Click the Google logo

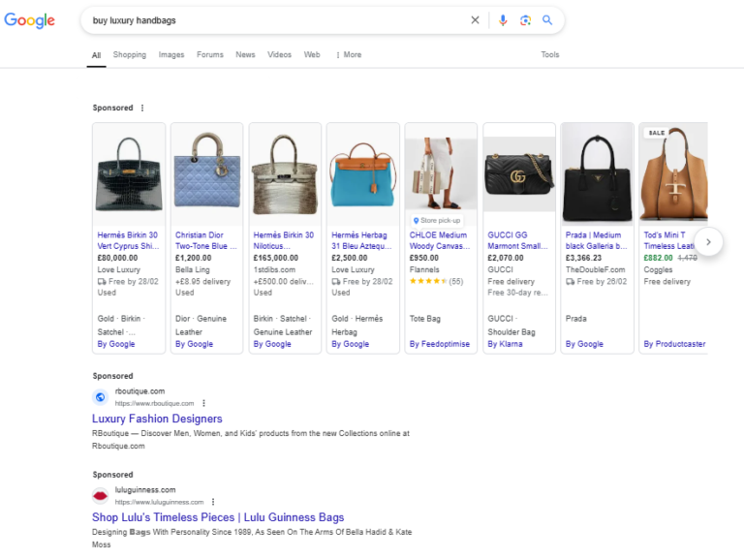click(x=29, y=20)
